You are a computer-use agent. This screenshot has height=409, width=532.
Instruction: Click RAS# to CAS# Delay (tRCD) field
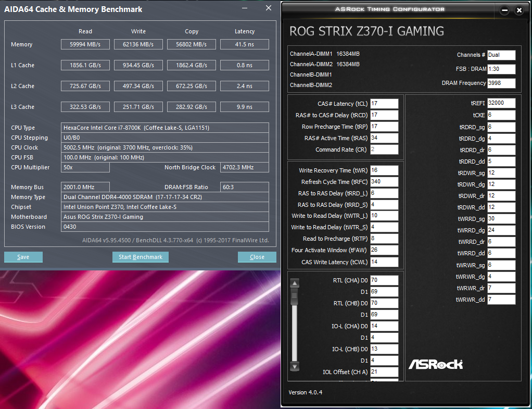point(384,115)
